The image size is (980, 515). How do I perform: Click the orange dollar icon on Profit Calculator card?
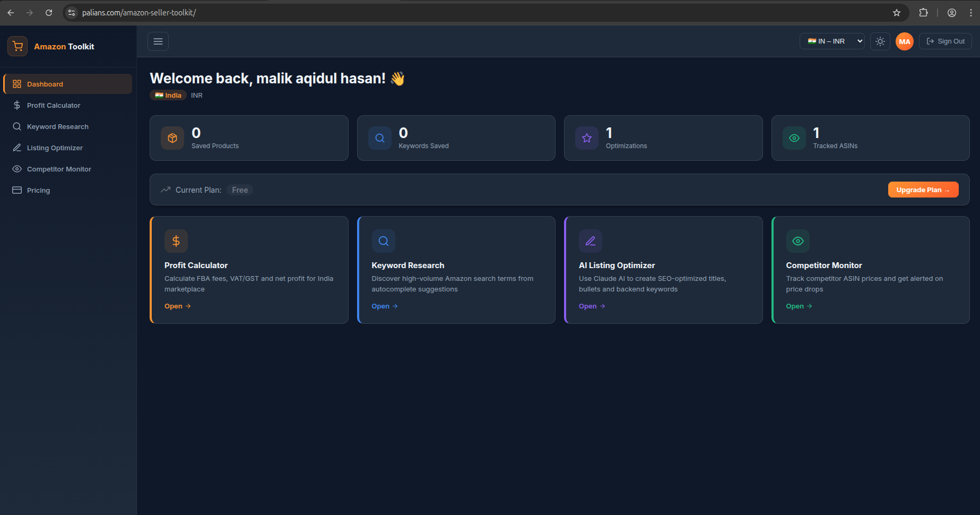coord(176,241)
